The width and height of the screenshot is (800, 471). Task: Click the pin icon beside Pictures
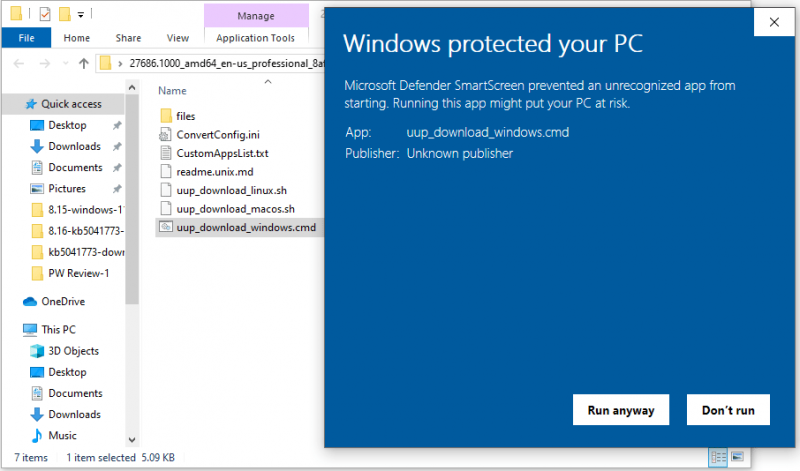(117, 189)
